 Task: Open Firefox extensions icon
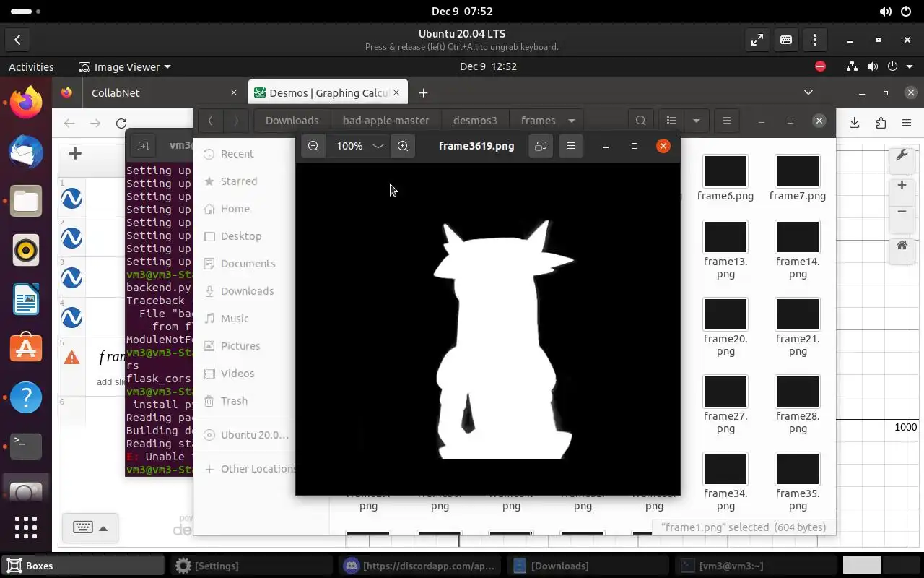tap(881, 123)
